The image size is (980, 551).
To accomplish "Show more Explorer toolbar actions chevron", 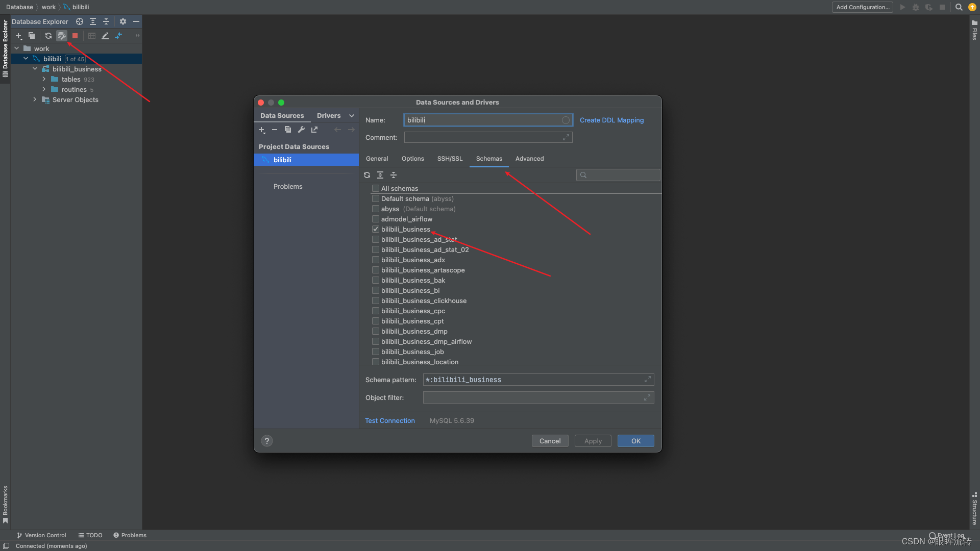I will pos(137,36).
